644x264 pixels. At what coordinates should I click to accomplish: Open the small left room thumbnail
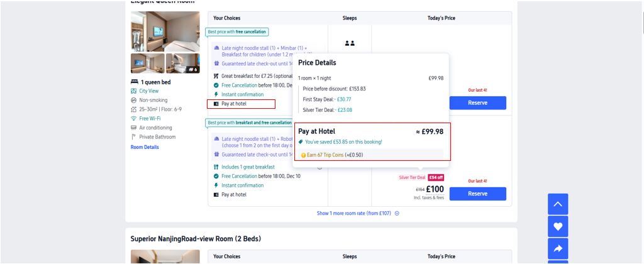(x=147, y=63)
